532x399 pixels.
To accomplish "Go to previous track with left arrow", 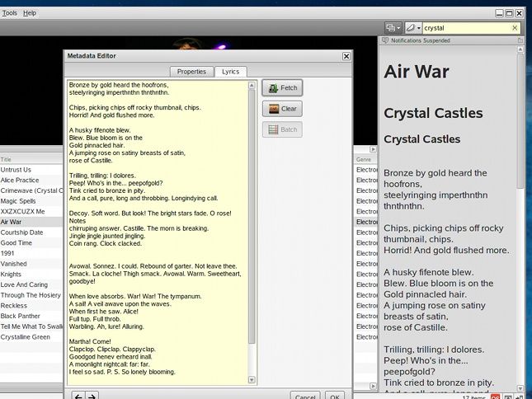I will click(78, 396).
